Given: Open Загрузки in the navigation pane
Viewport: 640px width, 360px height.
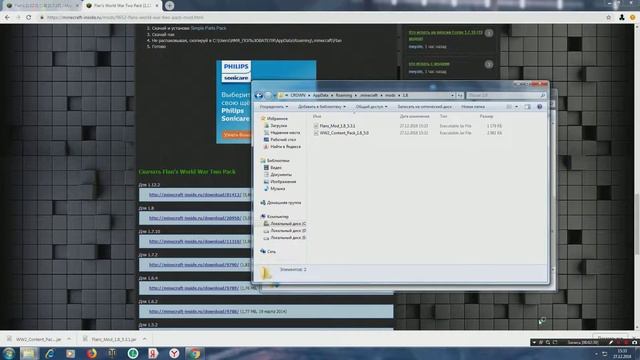Looking at the screenshot, I should [x=278, y=126].
